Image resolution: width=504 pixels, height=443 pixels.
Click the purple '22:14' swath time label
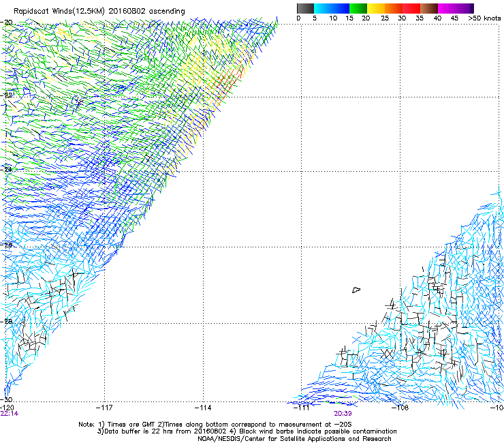10,414
